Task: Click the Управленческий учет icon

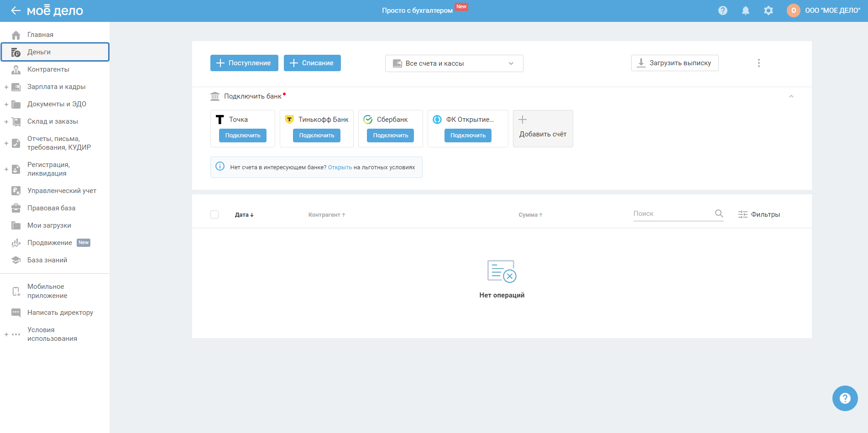Action: [x=16, y=191]
